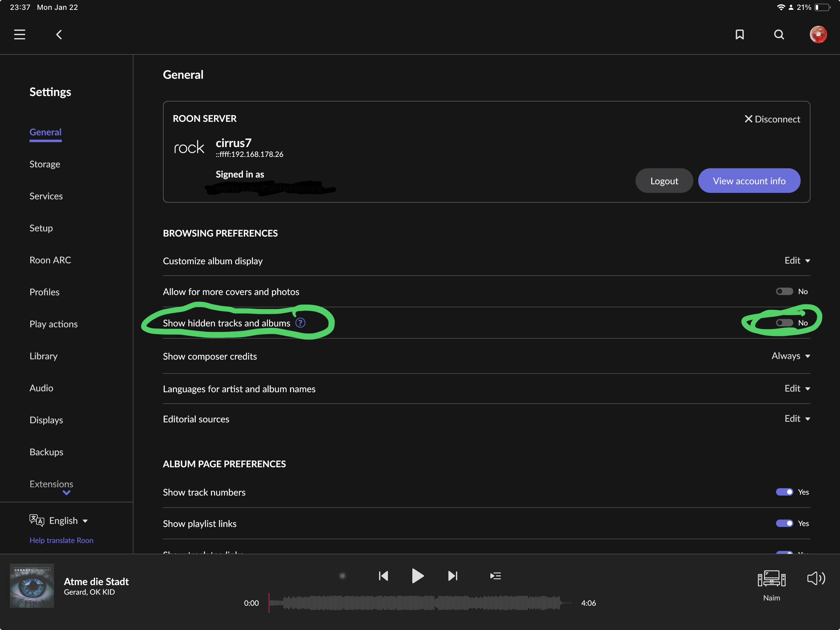Turn off Show playlist links
The image size is (840, 630).
click(x=784, y=523)
